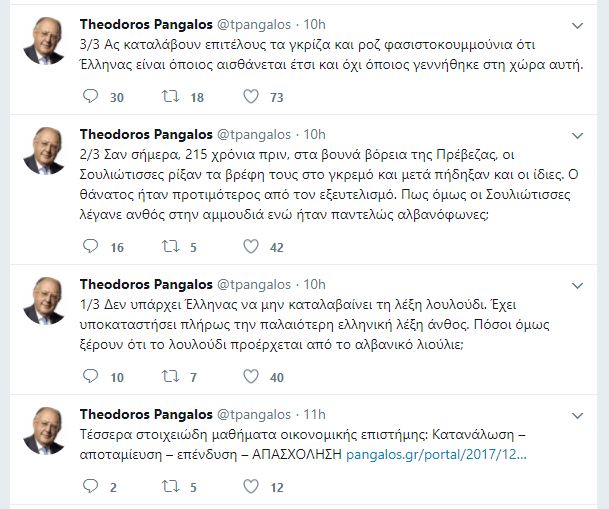Reply to the 2/3 tweet
Screen dimensions: 609x509
90,247
